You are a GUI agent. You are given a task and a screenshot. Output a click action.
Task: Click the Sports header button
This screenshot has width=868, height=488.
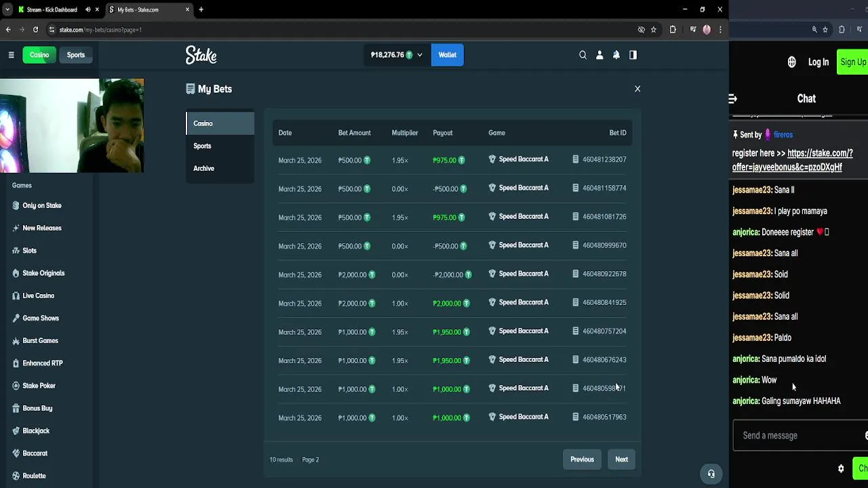[76, 55]
